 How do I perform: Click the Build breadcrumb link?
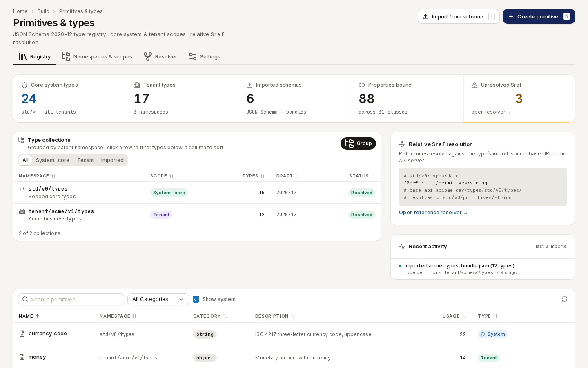point(43,11)
